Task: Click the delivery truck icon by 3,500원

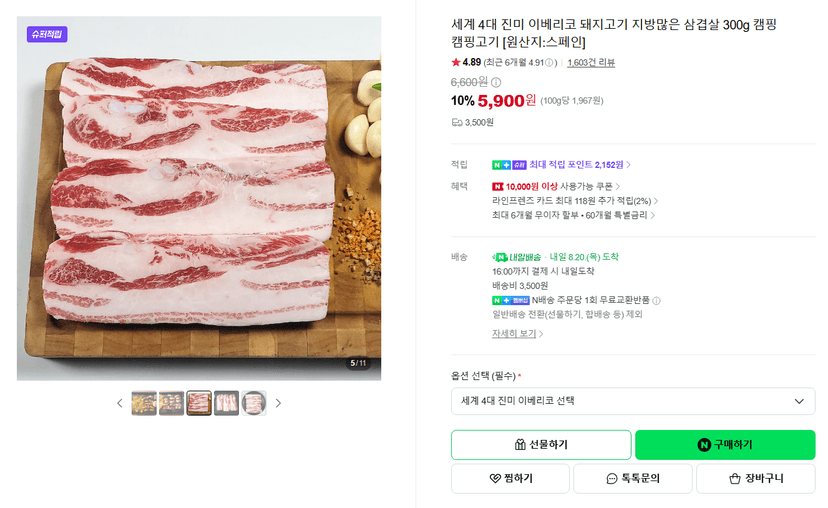Action: [x=457, y=123]
